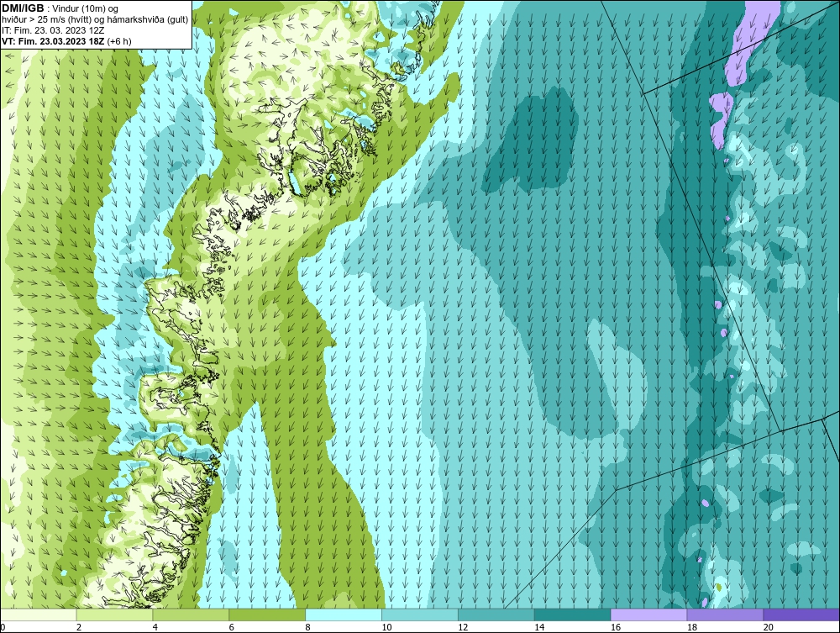Click the 2–4 m/s light green swatch
Screen dimensions: 840x633
[114, 615]
